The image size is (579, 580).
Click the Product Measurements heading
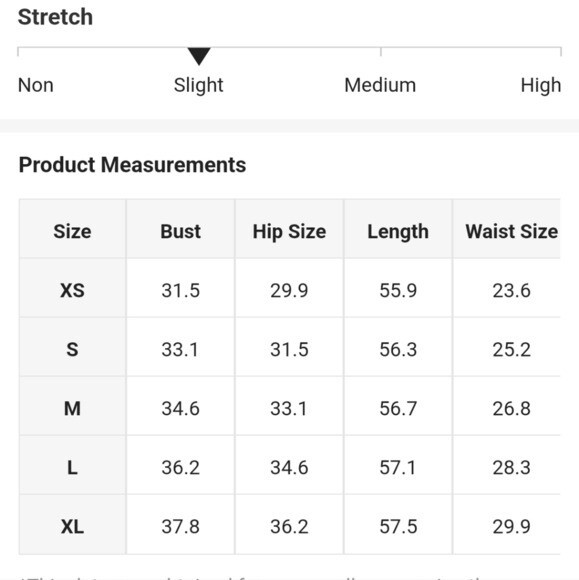132,165
